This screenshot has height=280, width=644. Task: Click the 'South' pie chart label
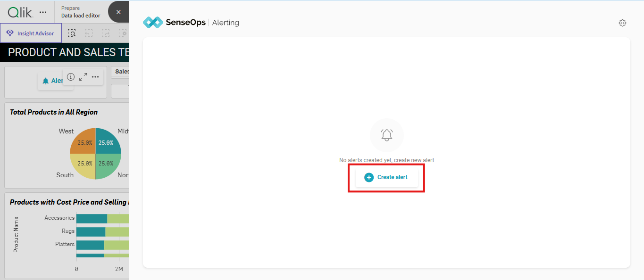tap(65, 175)
